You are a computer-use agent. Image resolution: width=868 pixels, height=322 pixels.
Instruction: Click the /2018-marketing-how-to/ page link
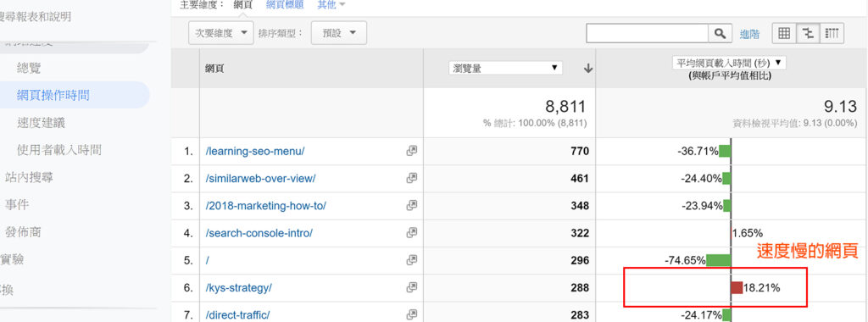point(265,206)
